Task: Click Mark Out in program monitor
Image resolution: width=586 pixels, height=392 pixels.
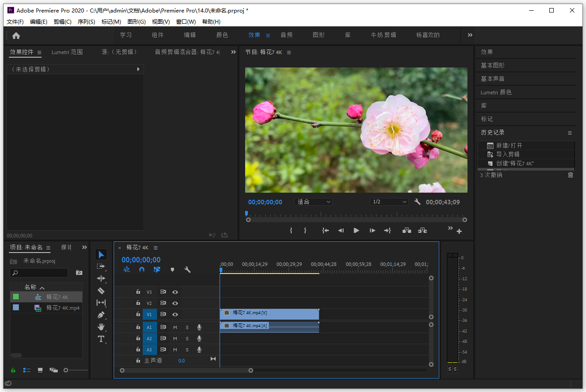Action: [x=306, y=231]
